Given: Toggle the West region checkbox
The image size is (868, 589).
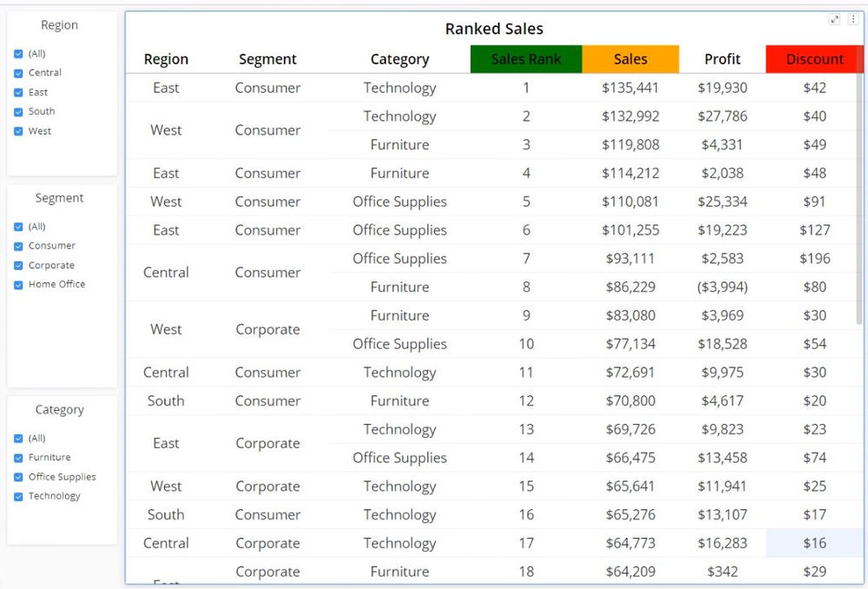Looking at the screenshot, I should point(19,131).
